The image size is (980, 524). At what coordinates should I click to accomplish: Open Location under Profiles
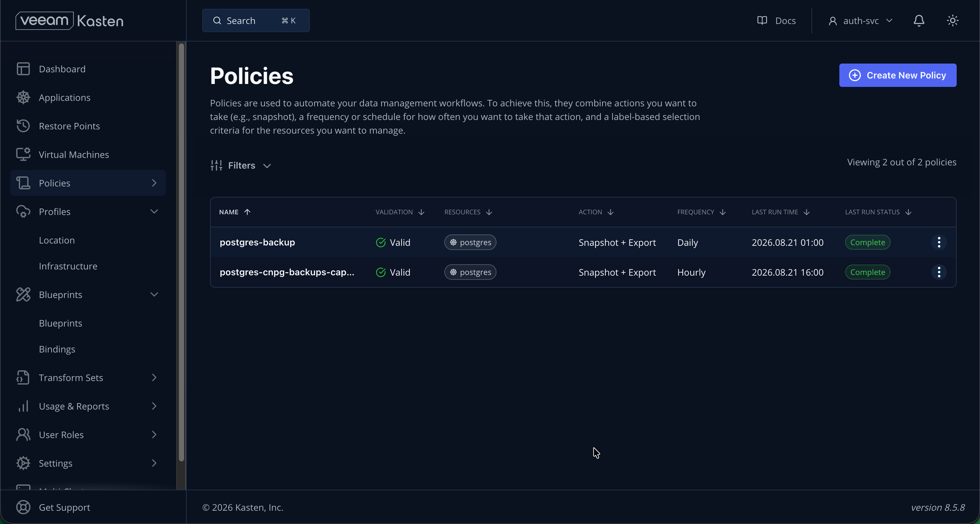pyautogui.click(x=57, y=240)
